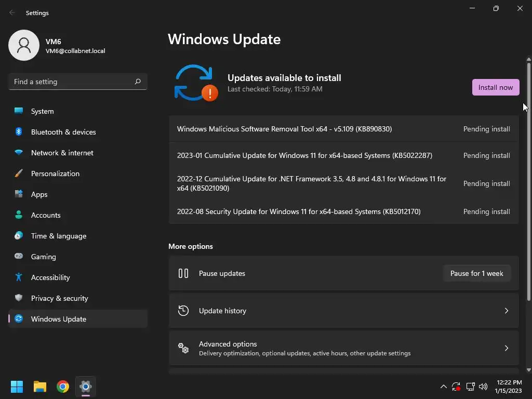
Task: Select the .NET Framework KB5021090 update row
Action: coord(343,183)
